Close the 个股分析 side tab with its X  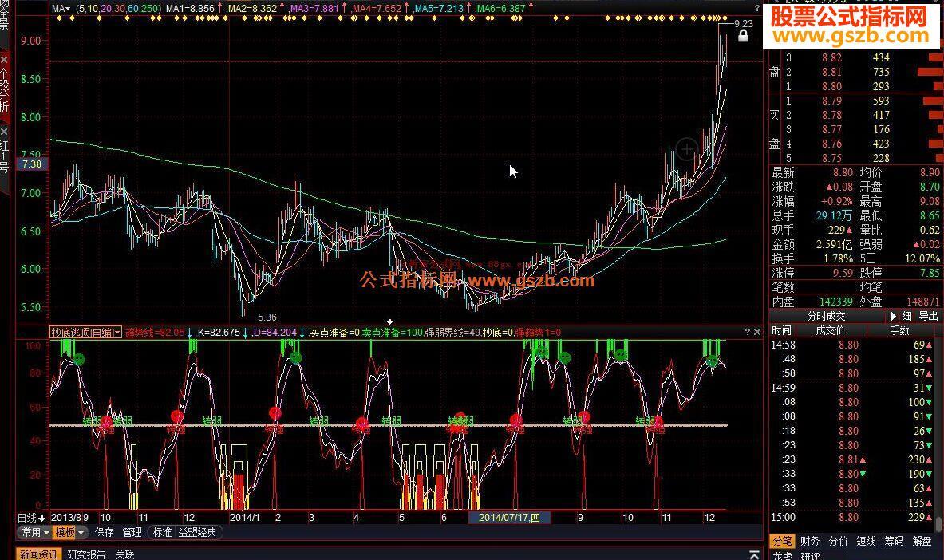coord(5,60)
